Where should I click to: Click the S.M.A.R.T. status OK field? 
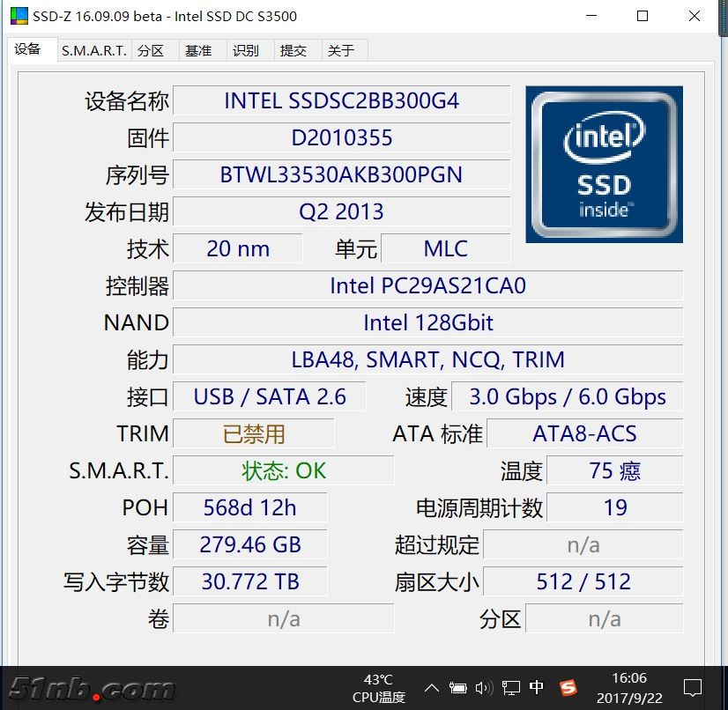pyautogui.click(x=283, y=470)
